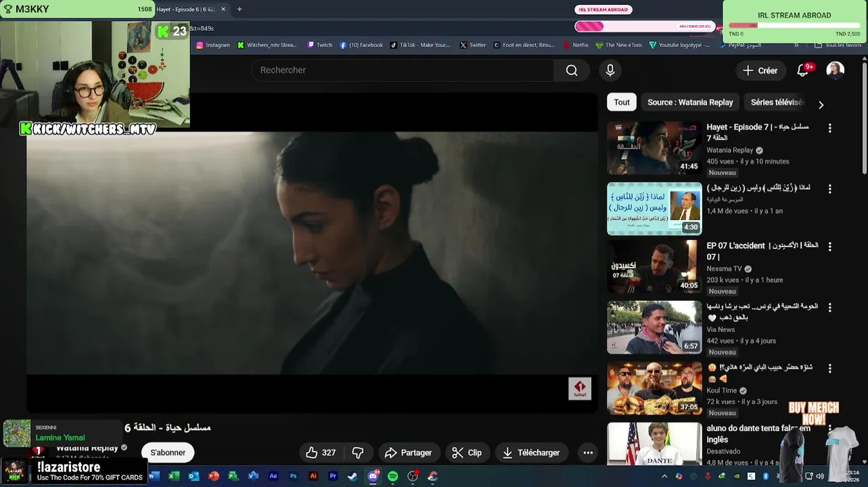Dislike the video with the thumbs-down
868x487 pixels.
click(358, 453)
